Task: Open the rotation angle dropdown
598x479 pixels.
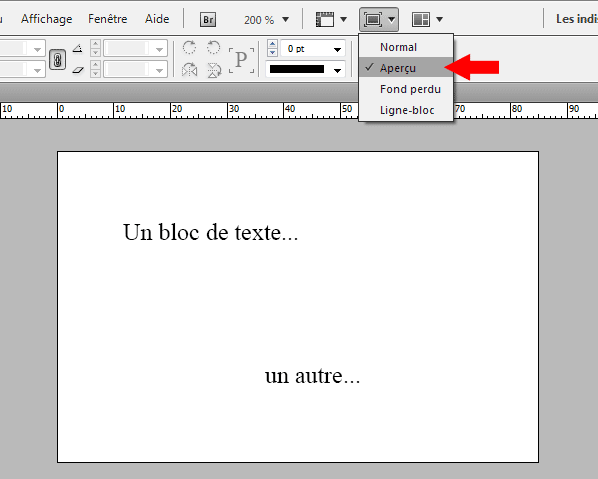Action: coord(159,49)
